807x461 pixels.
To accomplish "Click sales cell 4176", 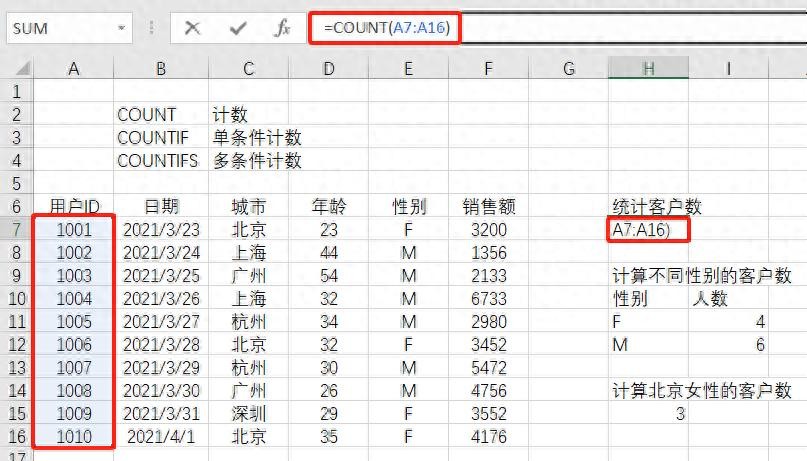I will point(488,436).
